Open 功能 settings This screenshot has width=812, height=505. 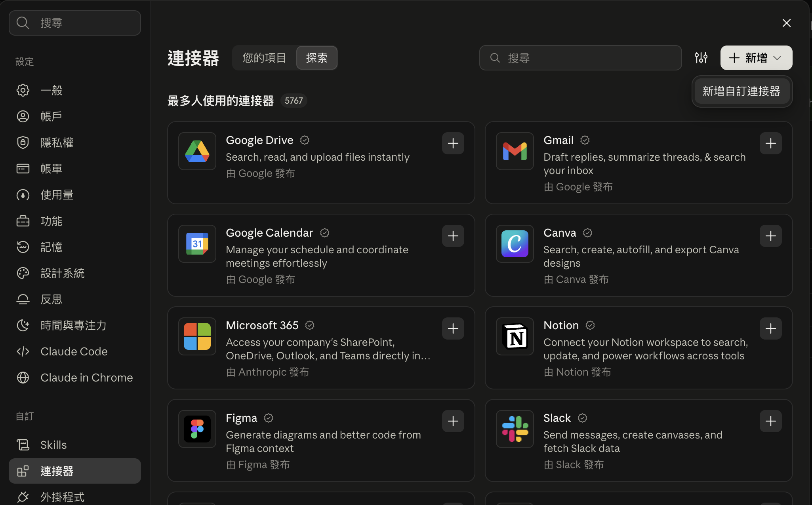click(75, 221)
